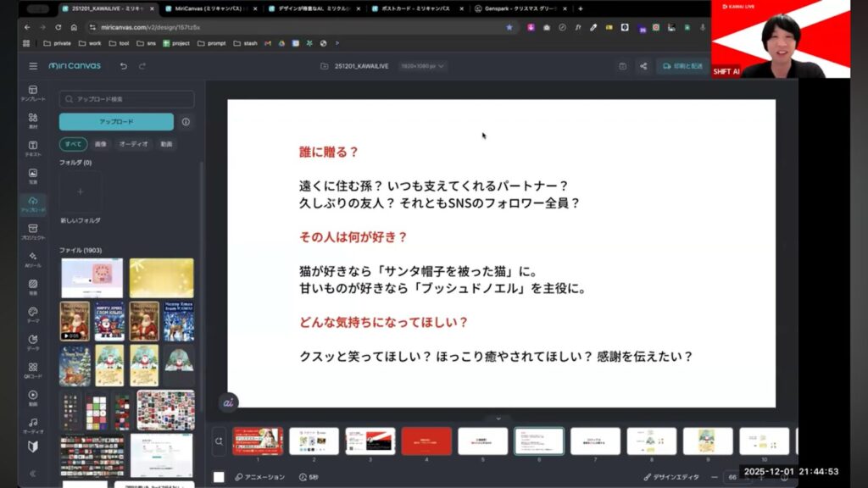
Task: Select the Text (テキスト) tool in sidebar
Action: (33, 149)
